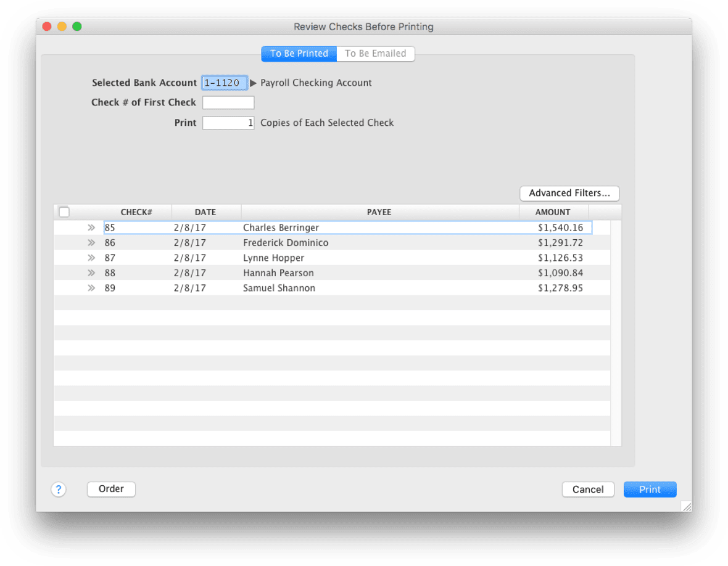Click the arrow beside Payroll Checking Account
Image resolution: width=728 pixels, height=566 pixels.
tap(254, 83)
